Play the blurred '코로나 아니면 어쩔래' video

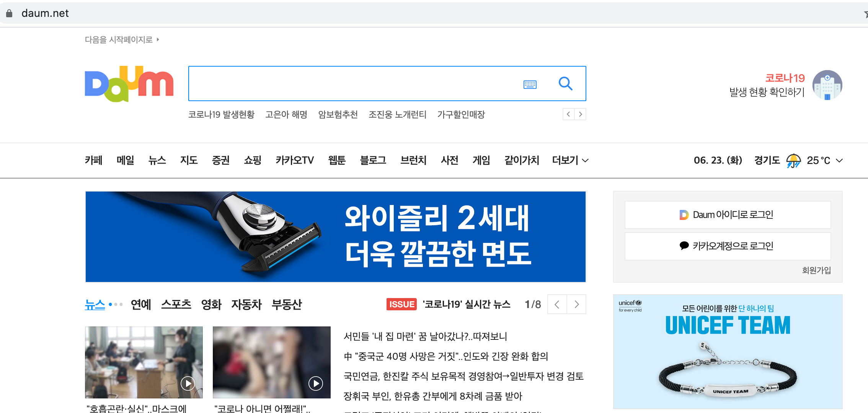coord(315,383)
